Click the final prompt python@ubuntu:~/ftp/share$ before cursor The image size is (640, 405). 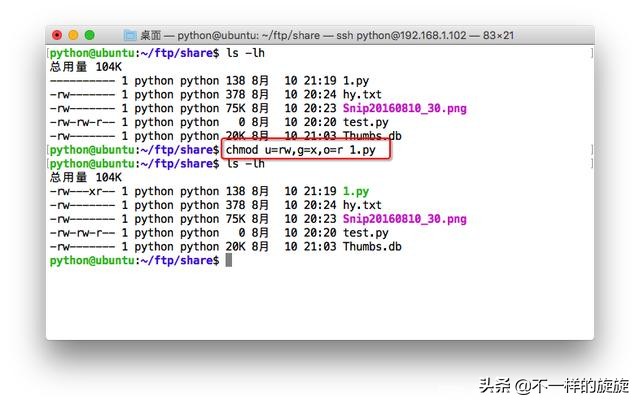134,260
